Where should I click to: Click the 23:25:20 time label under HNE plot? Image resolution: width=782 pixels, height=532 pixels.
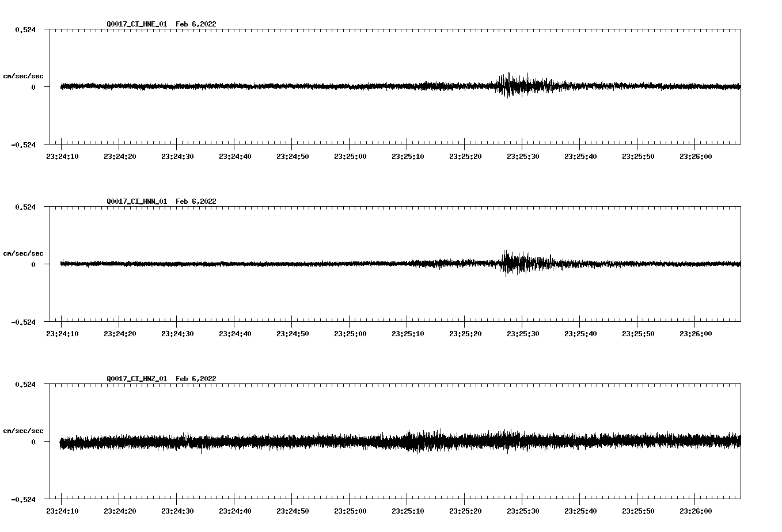click(465, 157)
